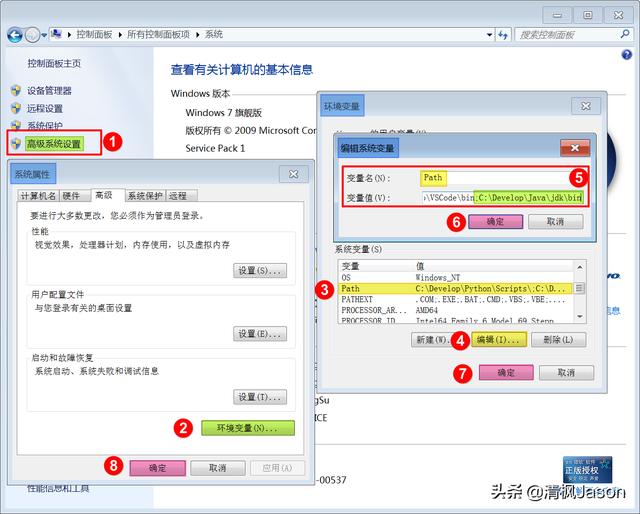Select the PATHEXT variable row

click(x=456, y=299)
